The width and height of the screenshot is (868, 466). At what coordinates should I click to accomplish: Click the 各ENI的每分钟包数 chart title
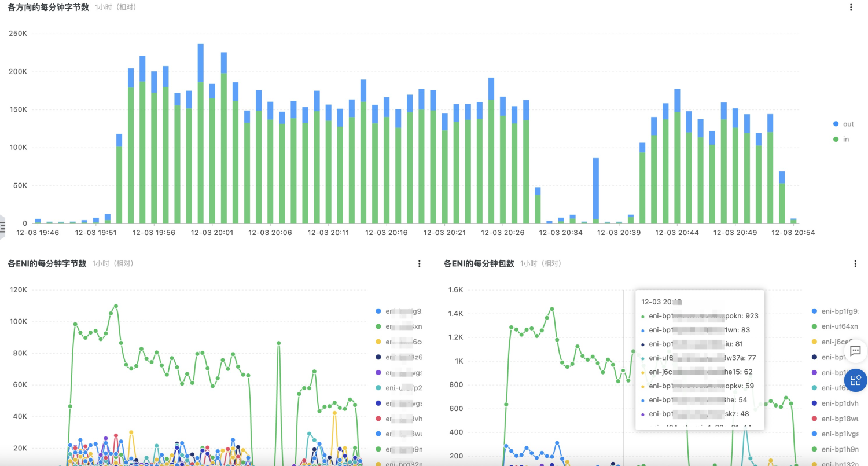click(x=479, y=263)
